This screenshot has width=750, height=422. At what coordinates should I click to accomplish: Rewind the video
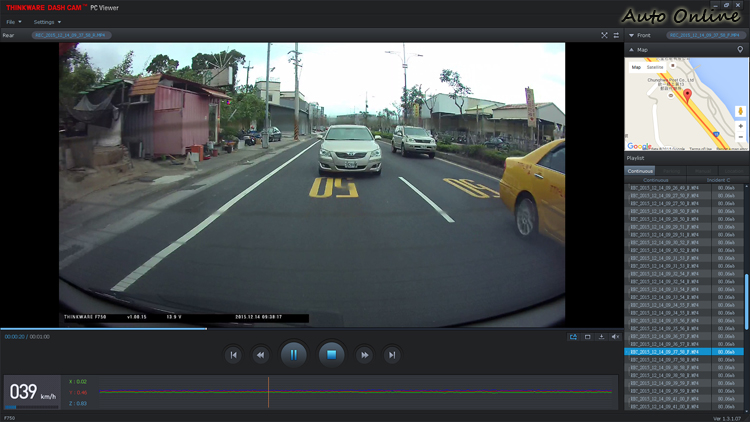click(260, 355)
